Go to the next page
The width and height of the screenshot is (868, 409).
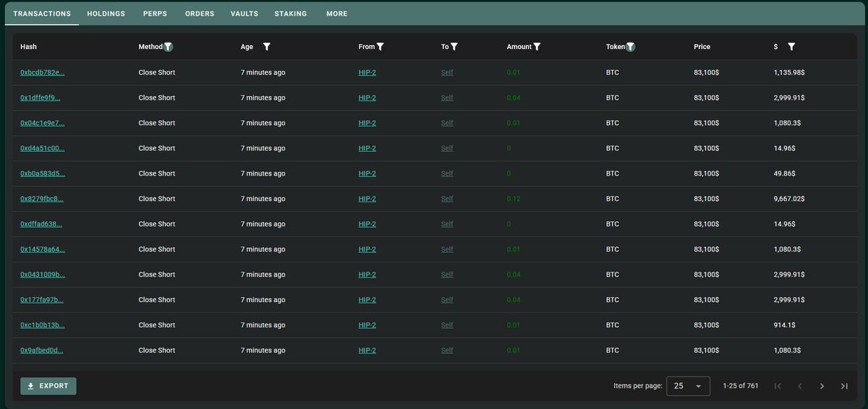pos(822,386)
